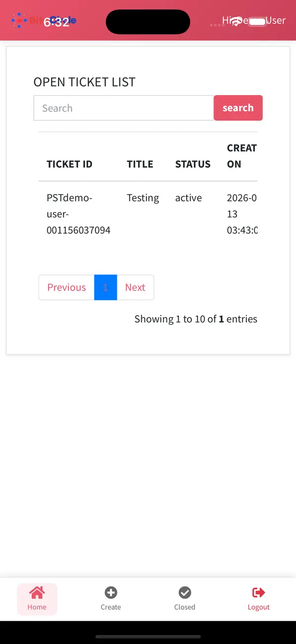Click the OPEN TICKET LIST heading
The width and height of the screenshot is (296, 644).
pos(84,82)
